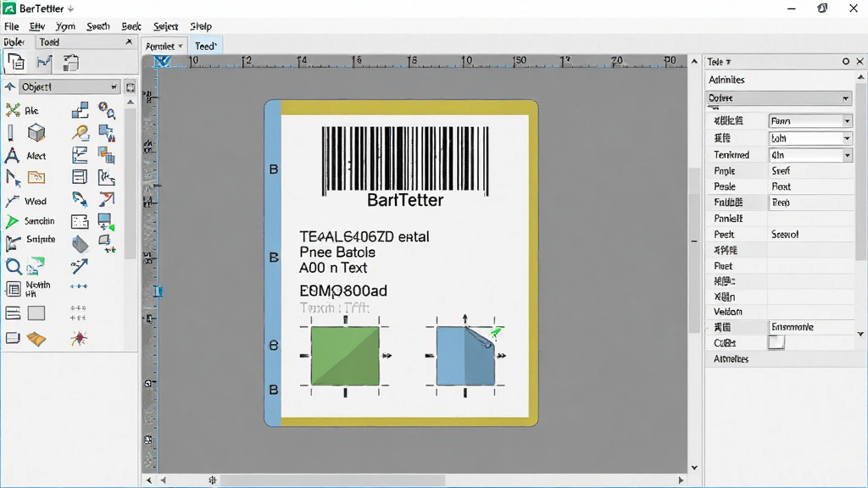Screen dimensions: 868x488
Task: Click the three blue dots icon
Action: tap(79, 286)
